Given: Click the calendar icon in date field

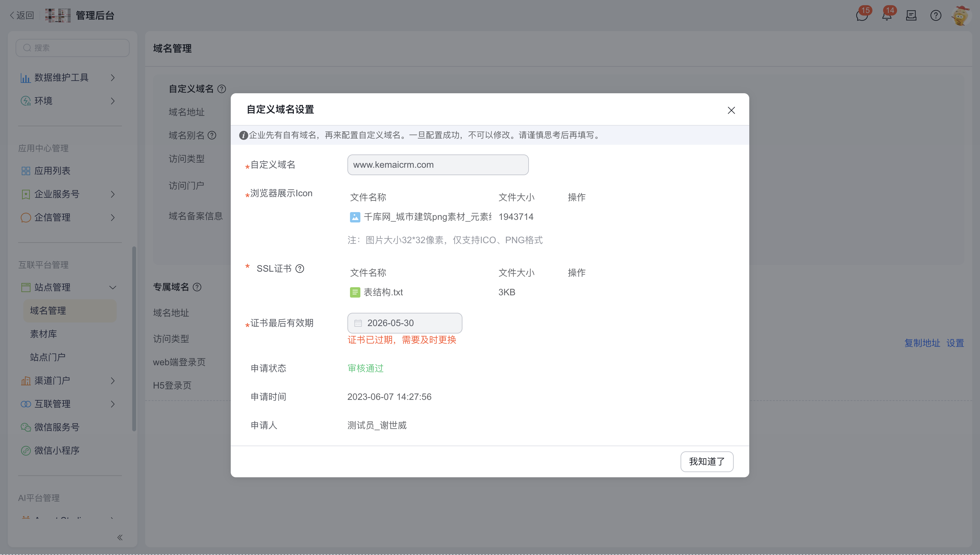Looking at the screenshot, I should (x=357, y=323).
